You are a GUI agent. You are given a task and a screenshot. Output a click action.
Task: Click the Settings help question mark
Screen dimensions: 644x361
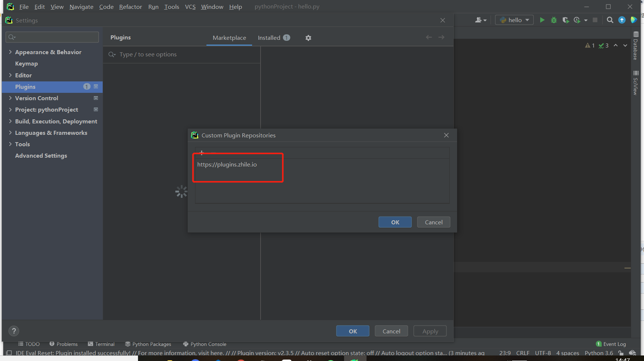[14, 331]
